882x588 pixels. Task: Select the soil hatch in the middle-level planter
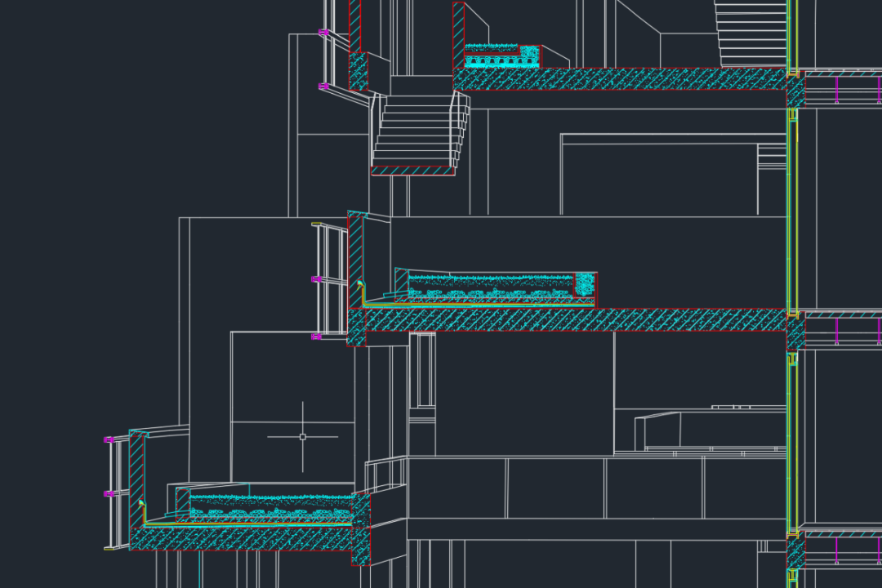(x=491, y=285)
